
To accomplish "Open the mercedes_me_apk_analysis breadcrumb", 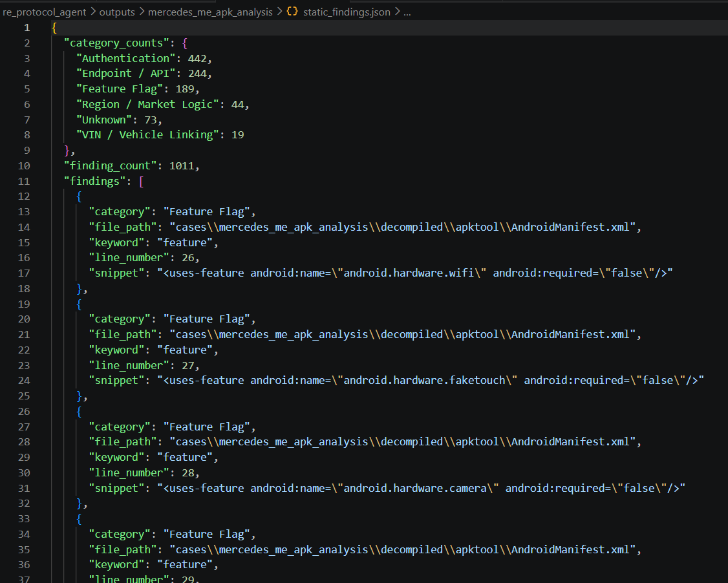I will pos(210,12).
